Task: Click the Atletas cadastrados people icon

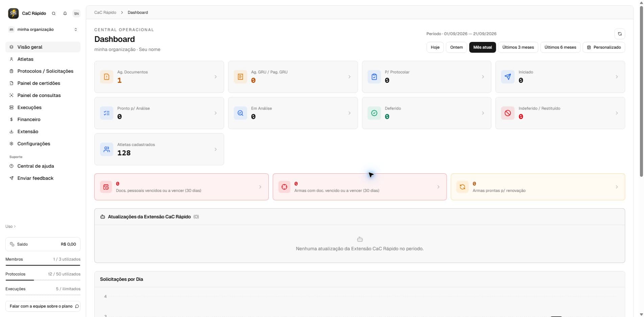Action: click(x=106, y=149)
